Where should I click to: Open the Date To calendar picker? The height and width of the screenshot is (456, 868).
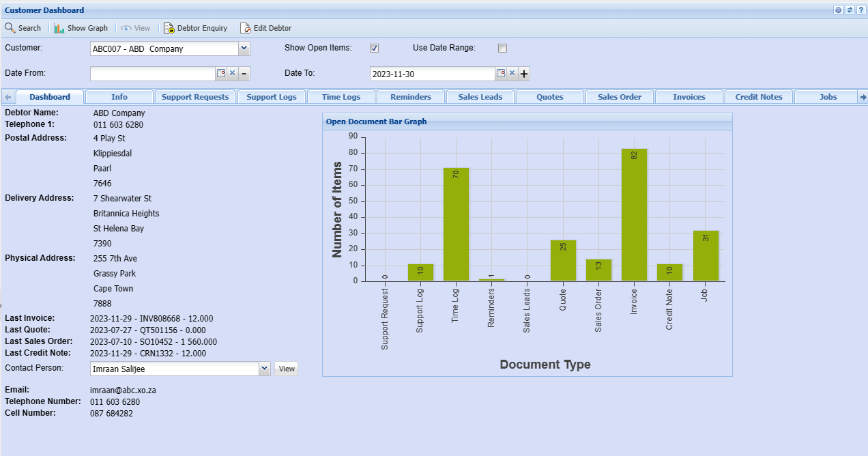(500, 74)
